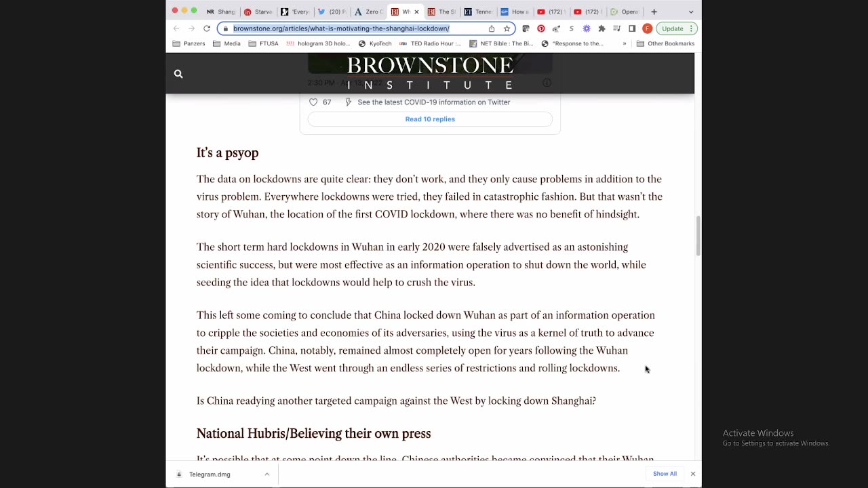Open NET Bible bookmark

(x=501, y=43)
